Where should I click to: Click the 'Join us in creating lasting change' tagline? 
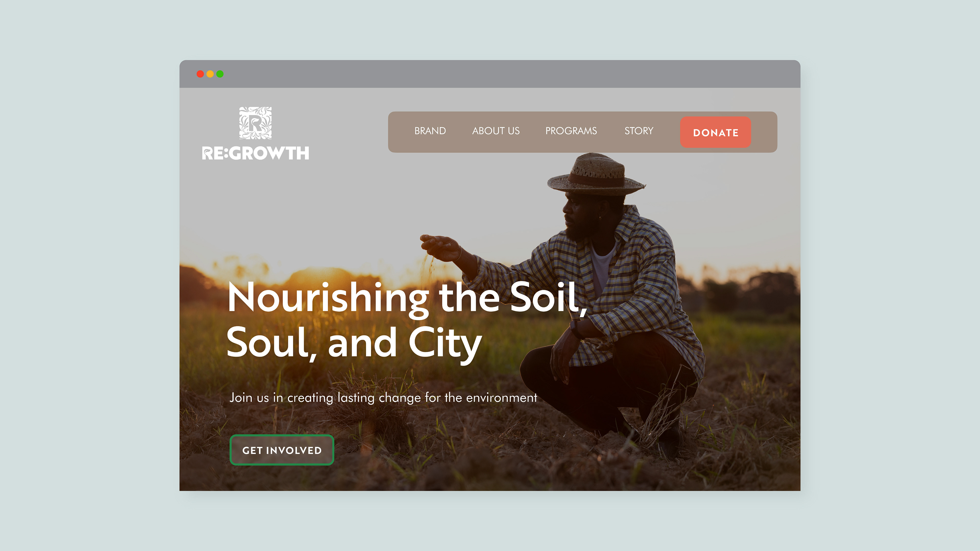[x=383, y=398]
